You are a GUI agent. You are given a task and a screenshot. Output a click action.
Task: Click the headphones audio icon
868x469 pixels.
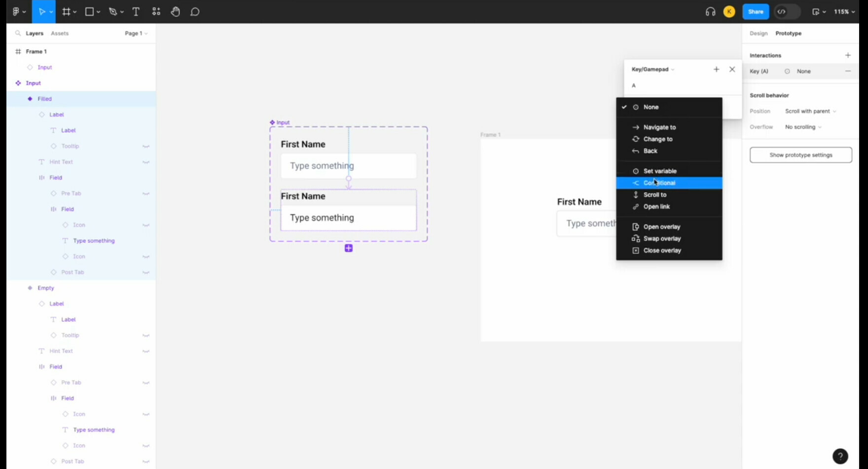click(x=710, y=11)
